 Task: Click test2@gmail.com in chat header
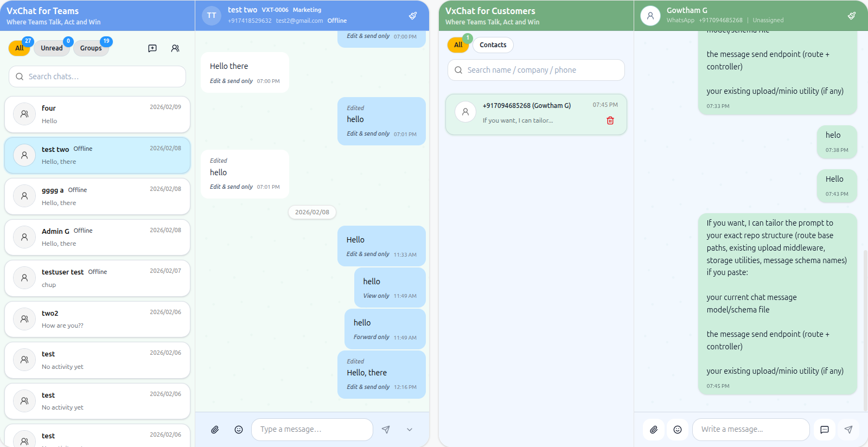tap(299, 21)
